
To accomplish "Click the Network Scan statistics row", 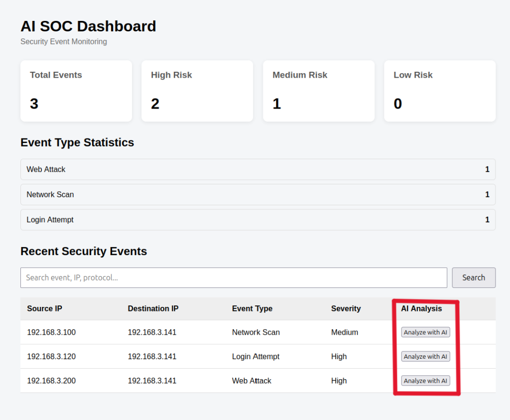I will click(x=258, y=194).
